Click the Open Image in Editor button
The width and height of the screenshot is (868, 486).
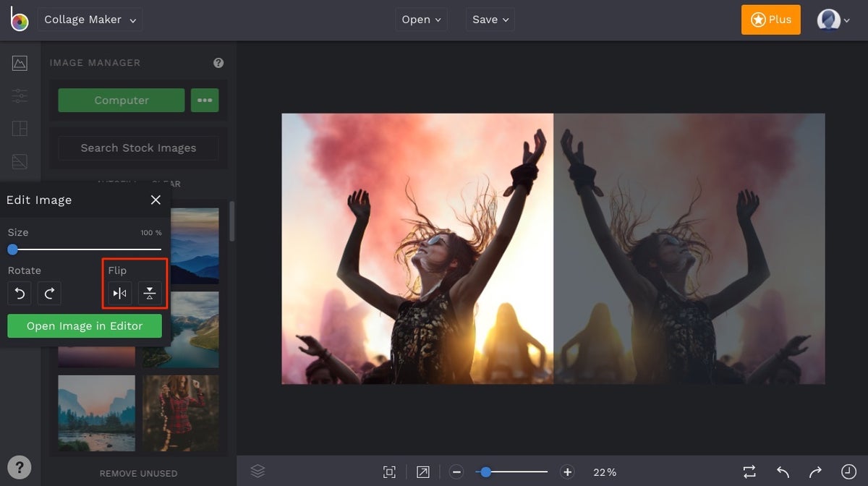pos(85,326)
